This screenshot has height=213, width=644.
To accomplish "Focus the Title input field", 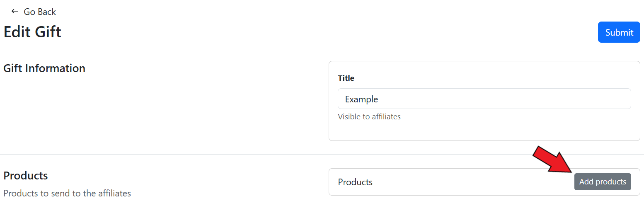I will pos(484,99).
